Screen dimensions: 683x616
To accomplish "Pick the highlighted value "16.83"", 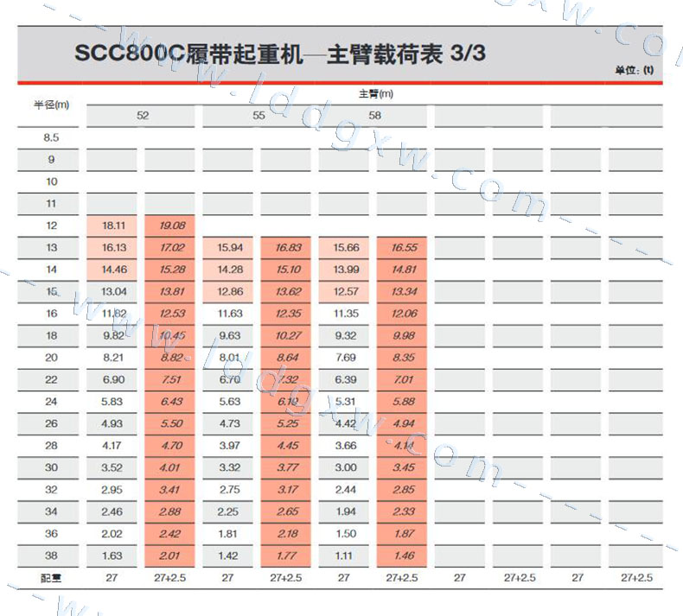I will pos(288,247).
